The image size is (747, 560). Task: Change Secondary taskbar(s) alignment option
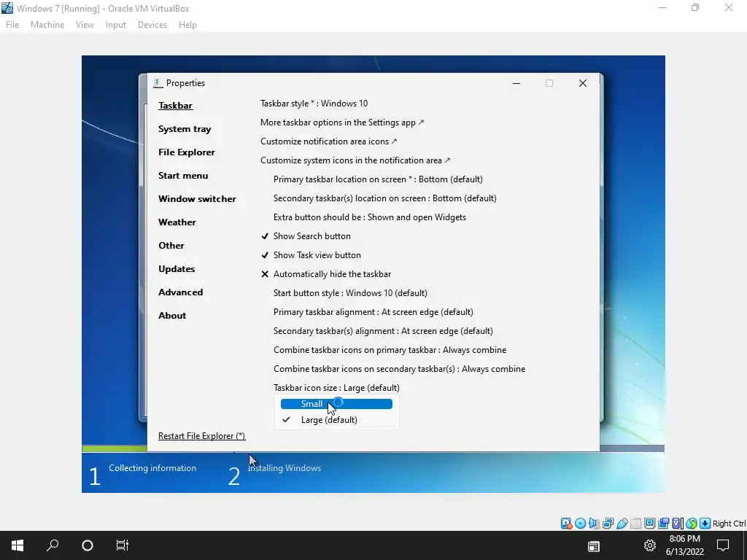(x=383, y=331)
